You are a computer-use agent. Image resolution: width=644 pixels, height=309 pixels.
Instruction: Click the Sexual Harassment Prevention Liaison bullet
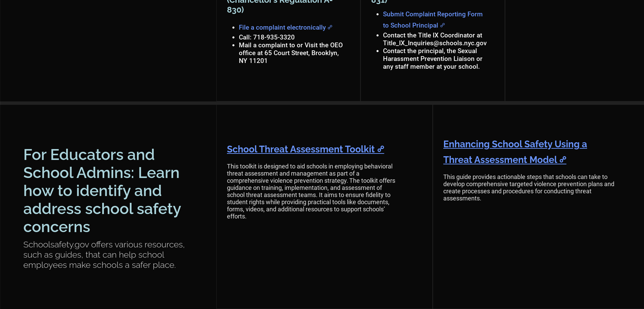(433, 59)
